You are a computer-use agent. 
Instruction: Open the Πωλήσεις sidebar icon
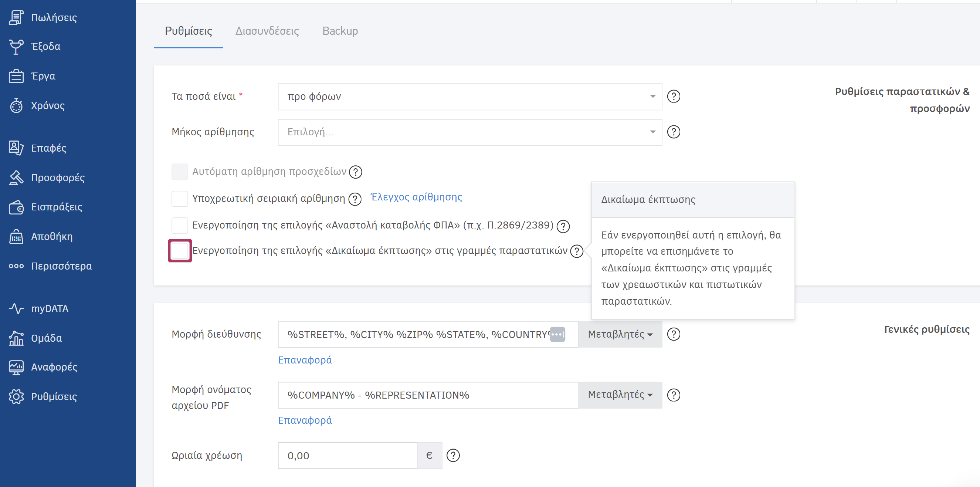click(x=16, y=17)
